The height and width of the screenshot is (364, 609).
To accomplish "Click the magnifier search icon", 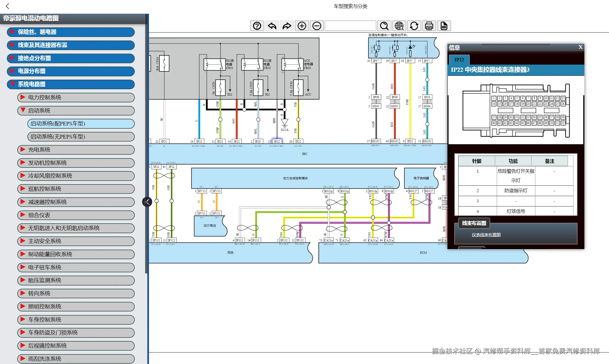I will pyautogui.click(x=384, y=26).
